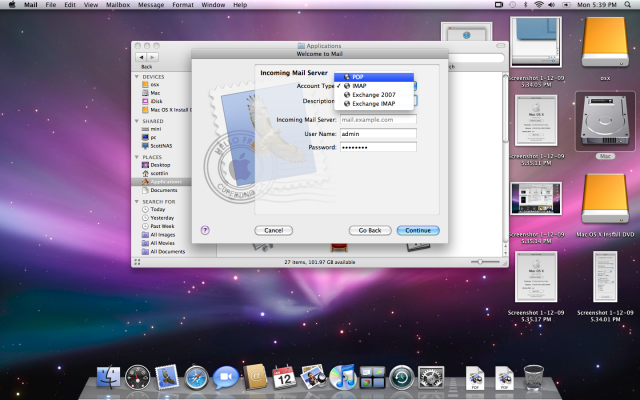Choose POP from the Account Type list
The height and width of the screenshot is (400, 640).
click(374, 77)
